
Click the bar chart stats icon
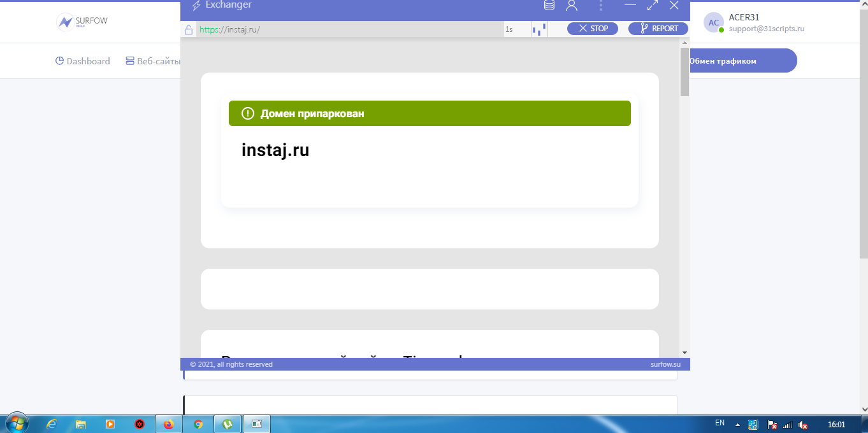click(539, 29)
